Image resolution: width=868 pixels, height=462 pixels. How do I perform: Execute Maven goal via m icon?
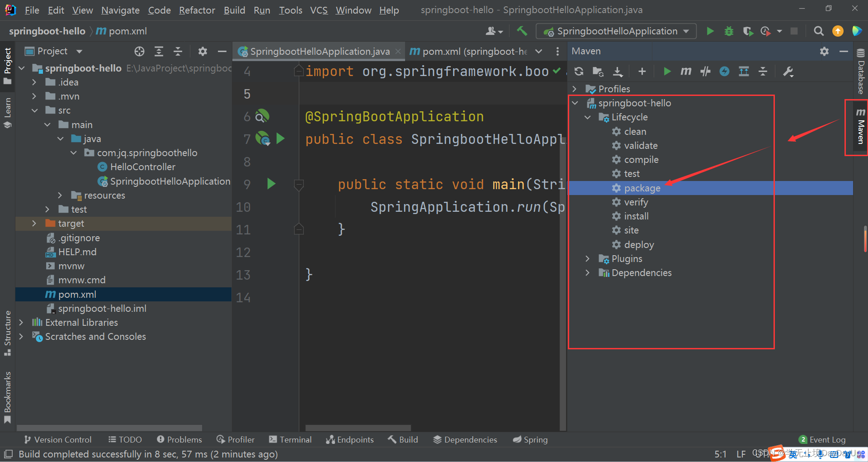coord(686,71)
